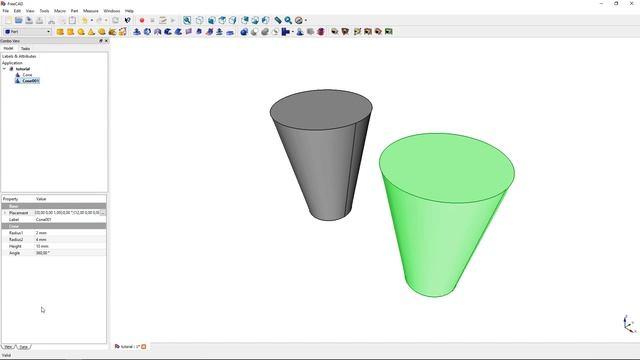Click the Open file folder icon
Screen dimensions: 640x360
click(x=19, y=20)
